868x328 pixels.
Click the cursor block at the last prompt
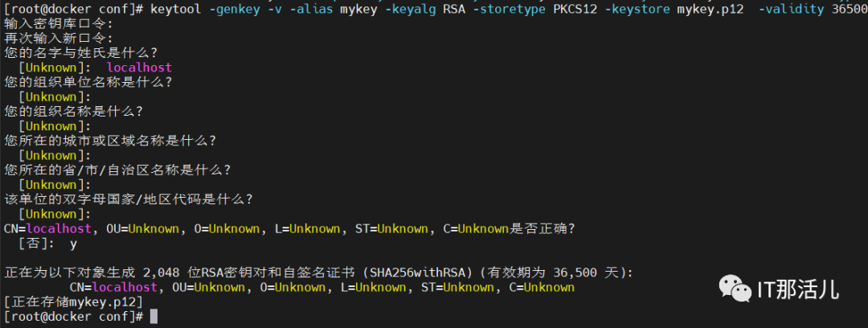pyautogui.click(x=154, y=317)
